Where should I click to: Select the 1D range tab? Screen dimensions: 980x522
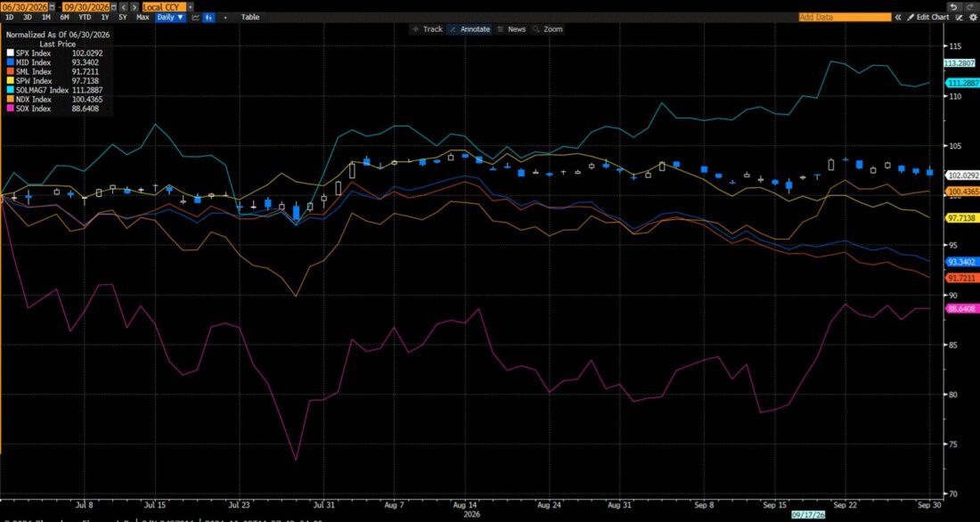click(10, 18)
